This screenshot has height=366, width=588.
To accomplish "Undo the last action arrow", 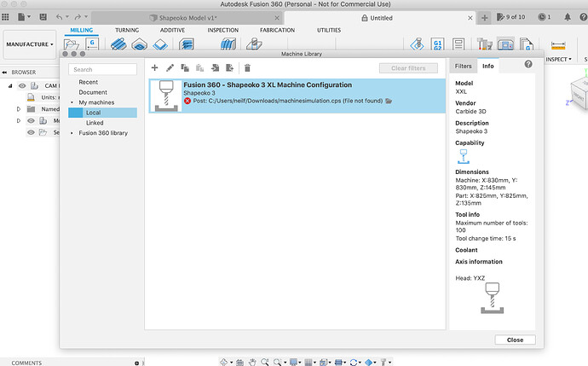I will [x=60, y=17].
